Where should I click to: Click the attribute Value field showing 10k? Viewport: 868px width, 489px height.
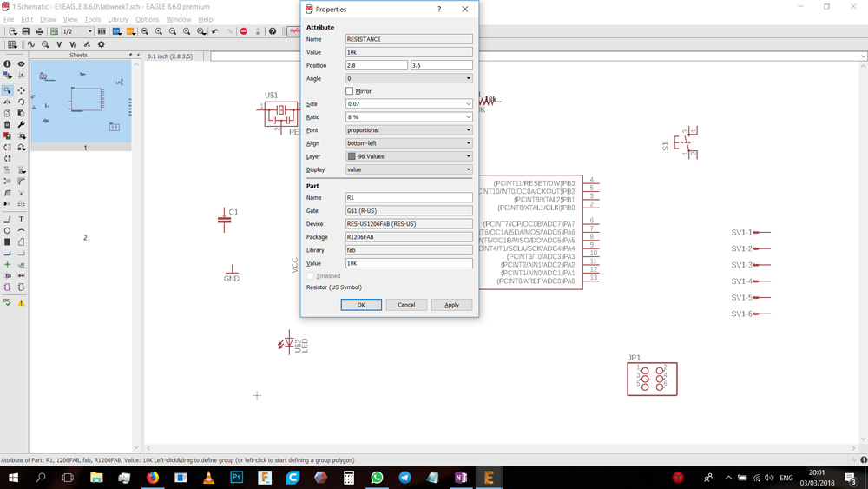click(x=409, y=52)
